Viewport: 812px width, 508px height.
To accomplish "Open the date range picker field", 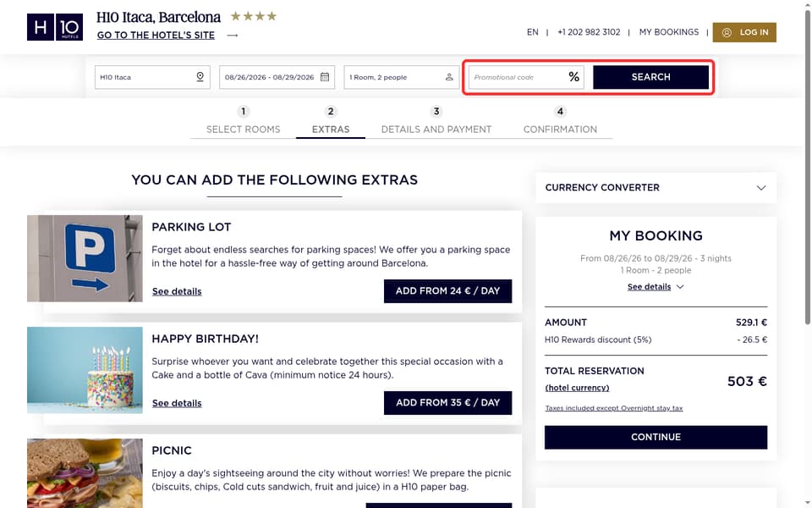I will coord(277,77).
